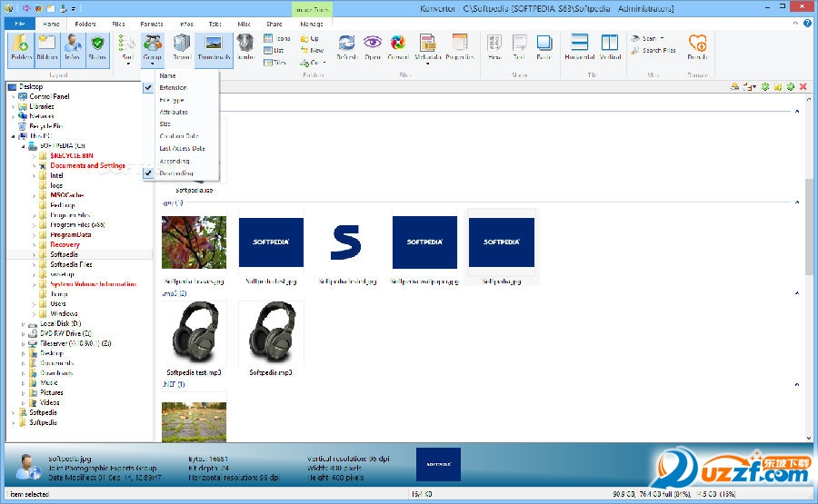
Task: Group by File type
Action: point(180,100)
